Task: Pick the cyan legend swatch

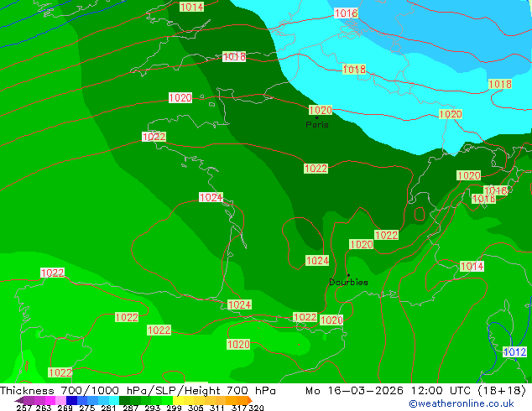Action: [x=113, y=400]
